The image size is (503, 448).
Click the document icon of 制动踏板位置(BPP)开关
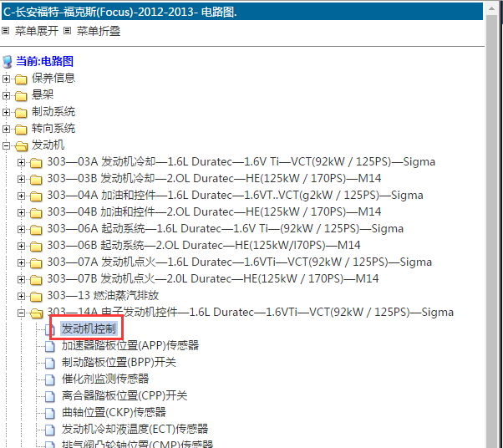click(50, 363)
